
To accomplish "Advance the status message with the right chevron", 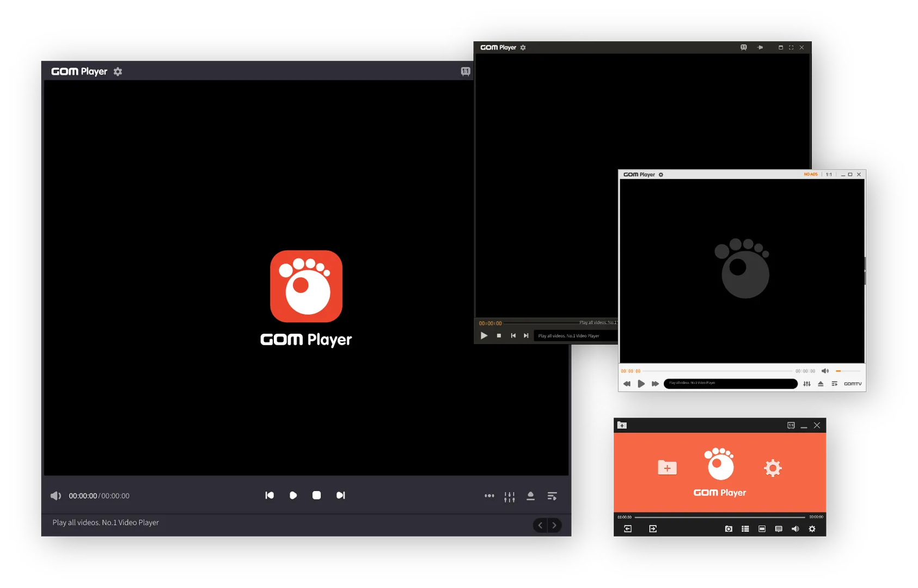I will (x=554, y=525).
